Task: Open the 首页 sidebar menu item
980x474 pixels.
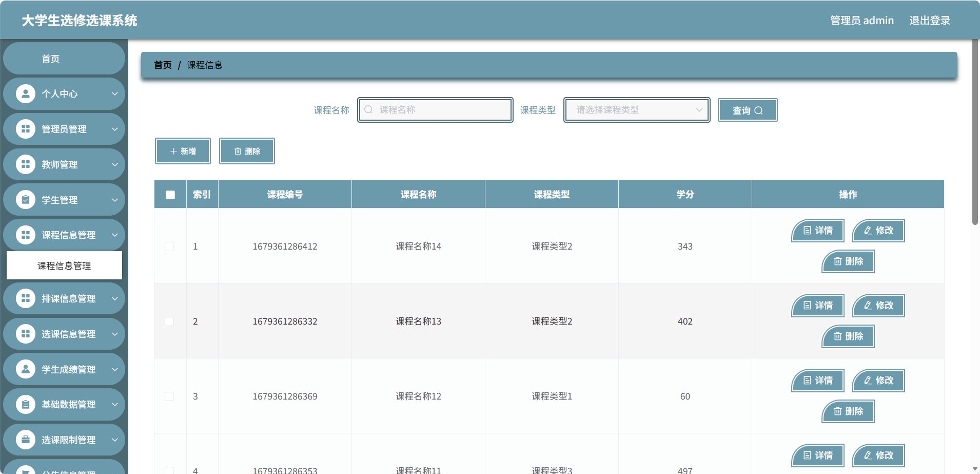Action: [64, 59]
